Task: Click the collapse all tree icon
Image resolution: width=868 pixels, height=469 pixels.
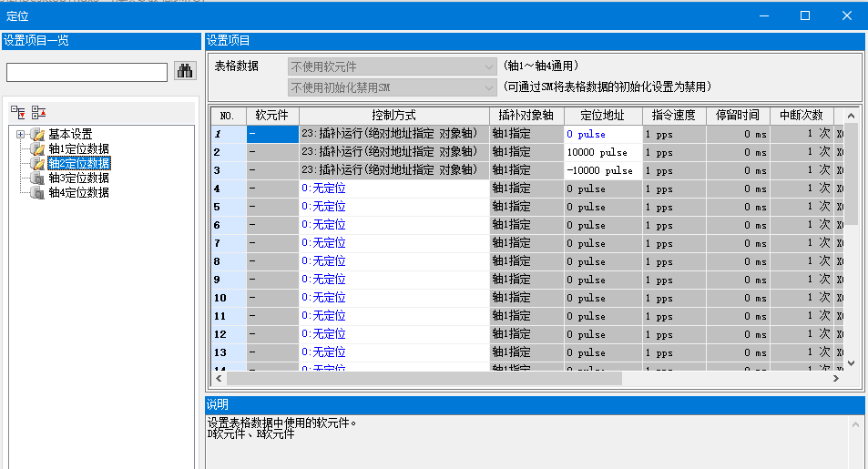Action: 38,112
